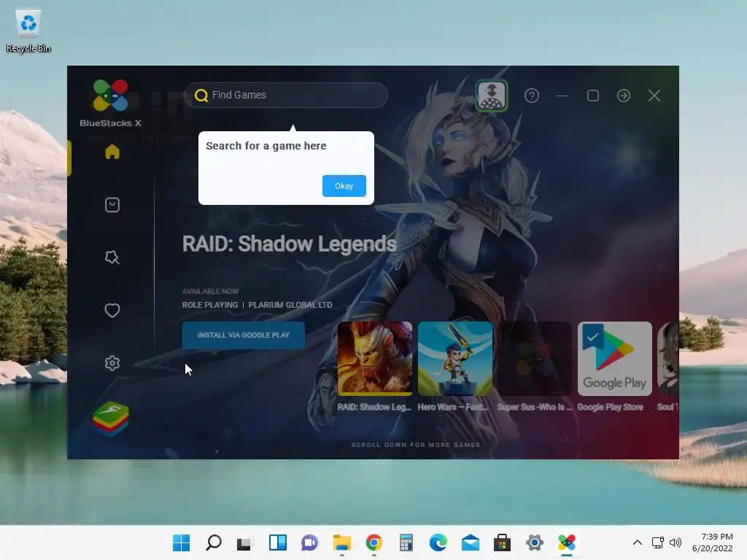Launch Microsoft Edge from the taskbar

[438, 542]
